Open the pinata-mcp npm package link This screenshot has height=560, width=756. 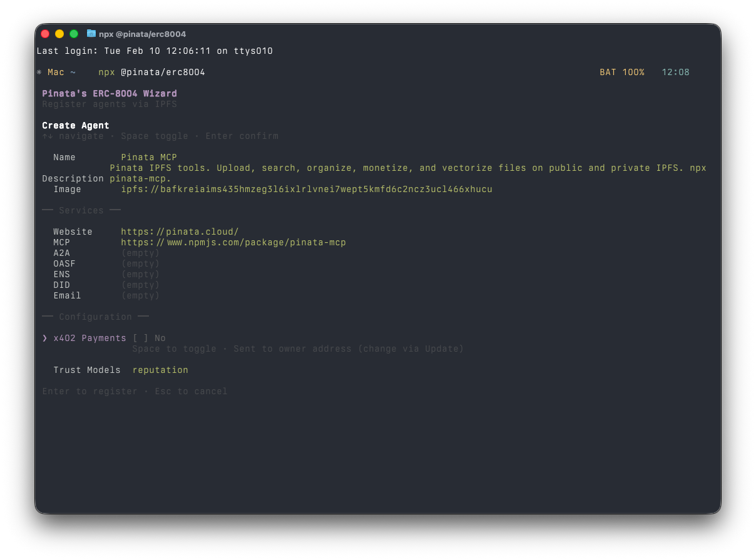tap(233, 242)
